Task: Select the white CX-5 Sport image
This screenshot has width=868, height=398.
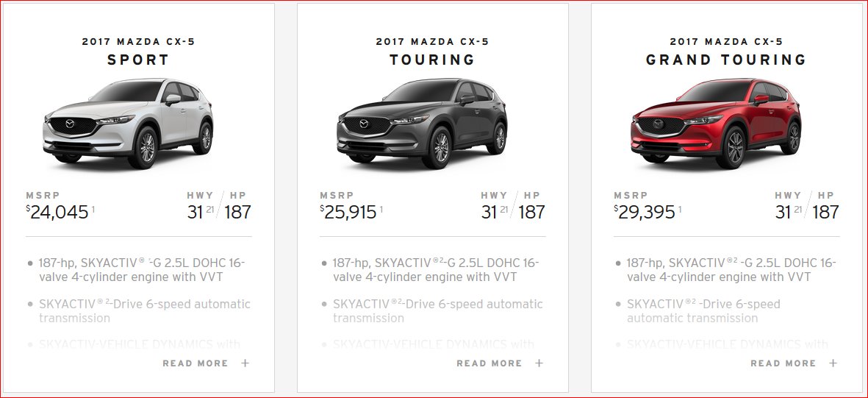Action: click(128, 123)
